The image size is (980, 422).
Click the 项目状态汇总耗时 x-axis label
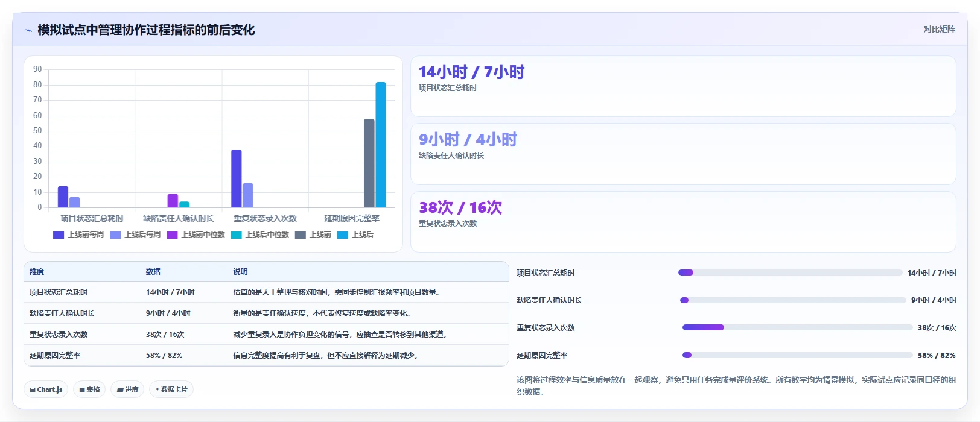click(x=92, y=218)
